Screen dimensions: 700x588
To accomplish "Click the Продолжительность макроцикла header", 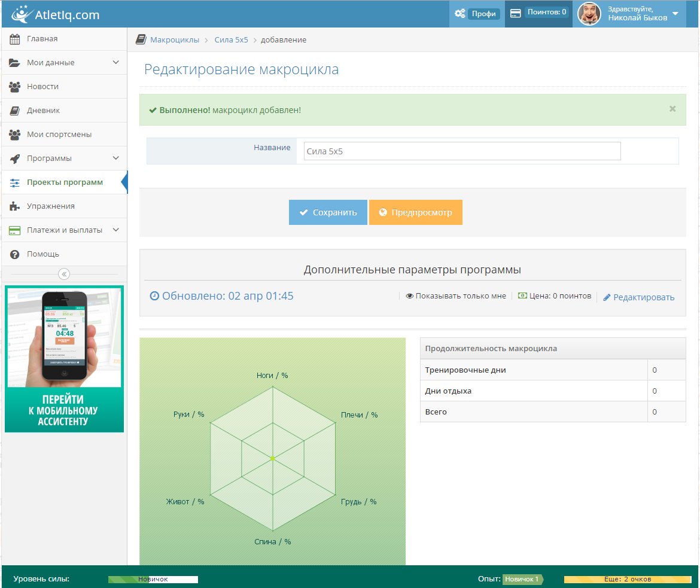I will click(x=553, y=348).
